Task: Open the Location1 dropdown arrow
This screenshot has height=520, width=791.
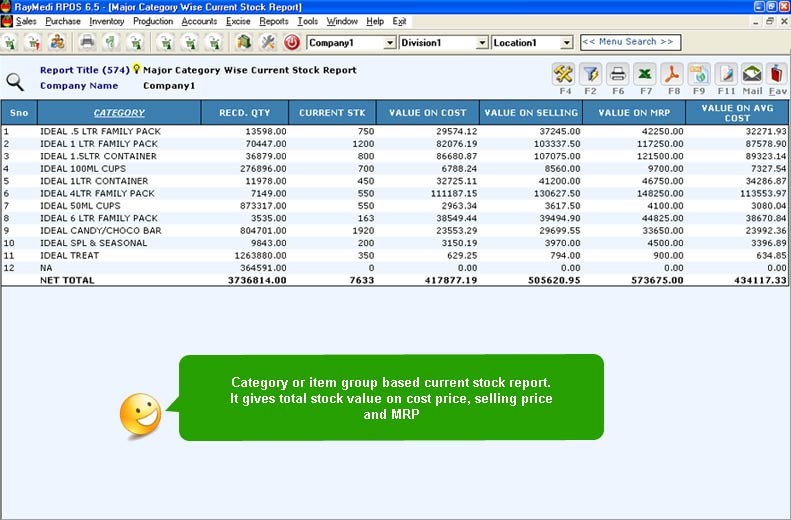Action: coord(567,43)
